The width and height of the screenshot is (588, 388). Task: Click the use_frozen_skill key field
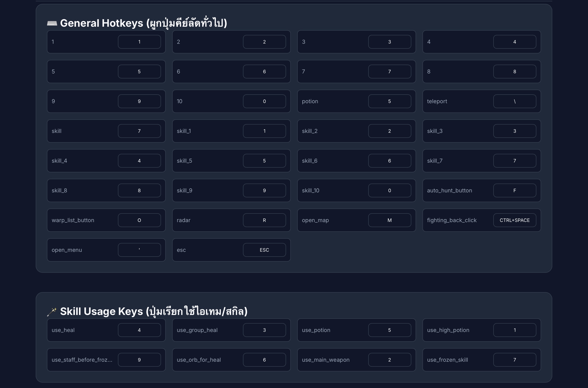point(515,360)
